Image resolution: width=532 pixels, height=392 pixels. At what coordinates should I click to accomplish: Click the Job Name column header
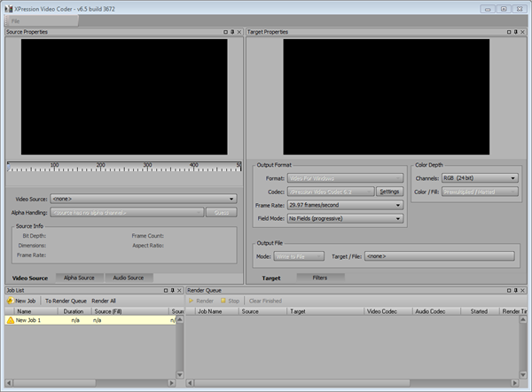coord(217,311)
